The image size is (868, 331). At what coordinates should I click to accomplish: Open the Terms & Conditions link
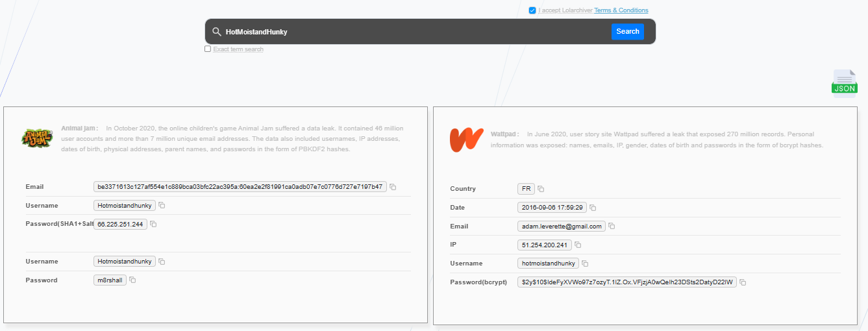click(621, 10)
